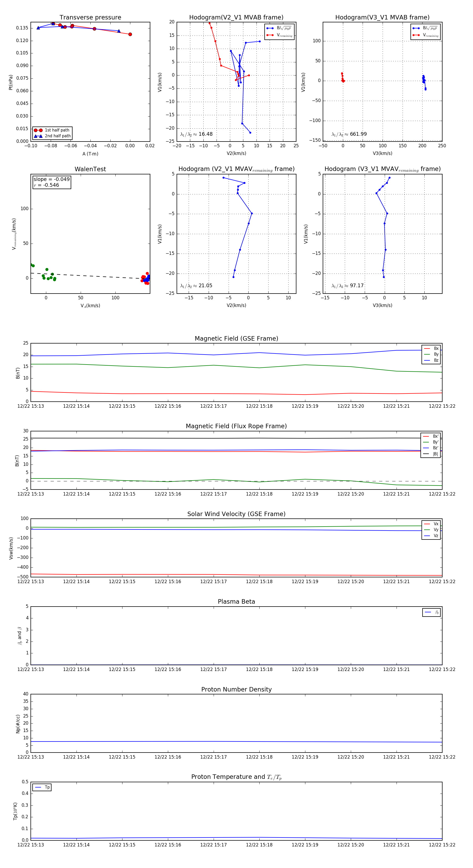The height and width of the screenshot is (868, 473).
Task: Click the "Vsw(km/s)" y-axis label
Action: click(x=11, y=548)
